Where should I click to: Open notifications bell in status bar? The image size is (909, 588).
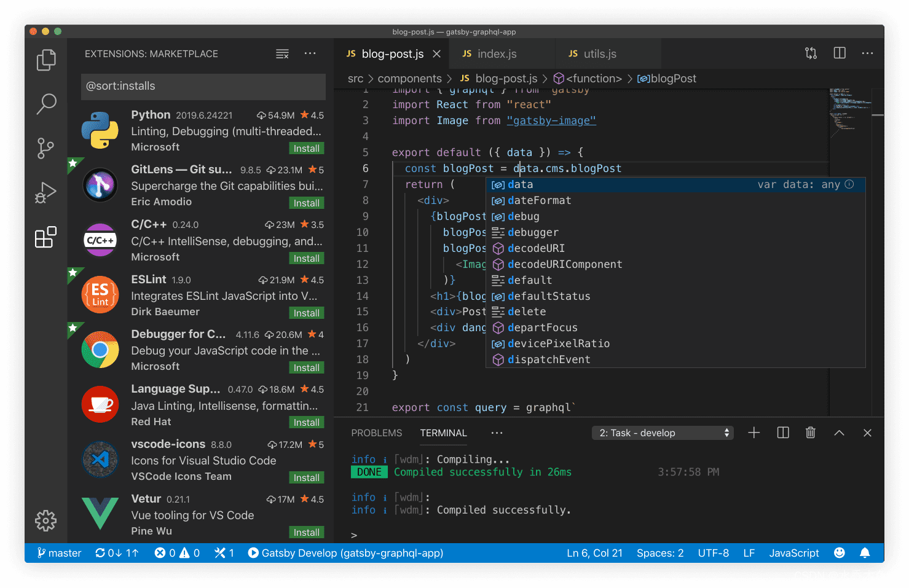click(865, 553)
